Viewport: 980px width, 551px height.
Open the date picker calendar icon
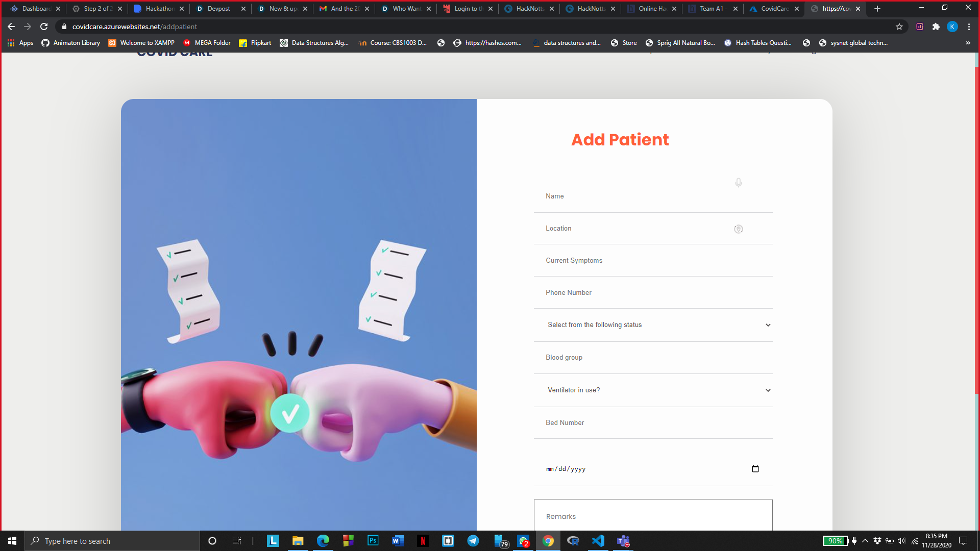(x=755, y=469)
